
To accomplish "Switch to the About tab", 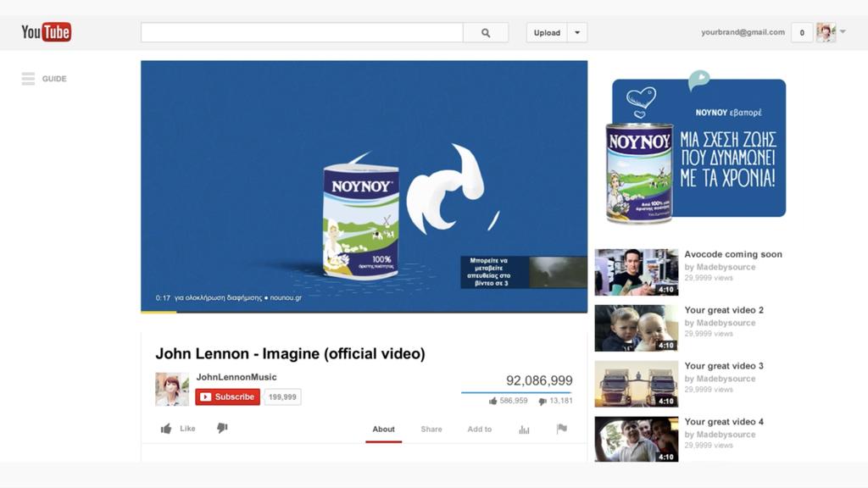I will pyautogui.click(x=384, y=430).
